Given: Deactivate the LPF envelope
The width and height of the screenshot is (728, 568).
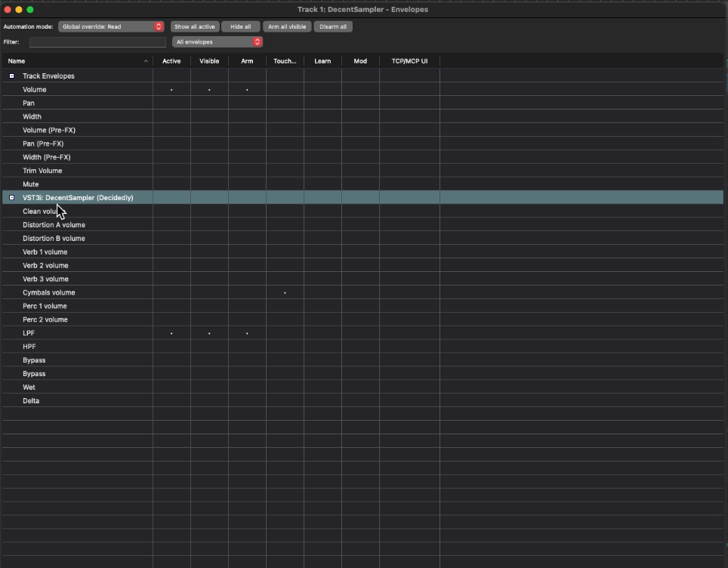Looking at the screenshot, I should point(171,333).
